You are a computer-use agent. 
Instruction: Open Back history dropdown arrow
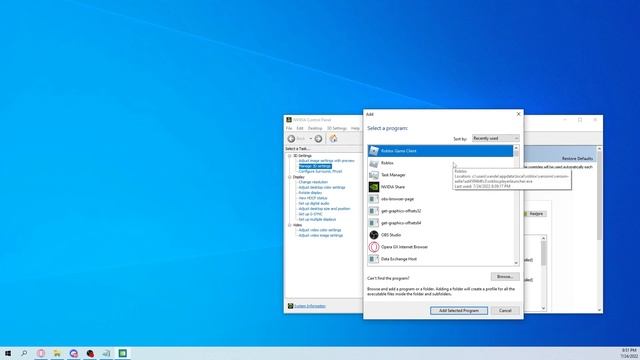[311, 139]
